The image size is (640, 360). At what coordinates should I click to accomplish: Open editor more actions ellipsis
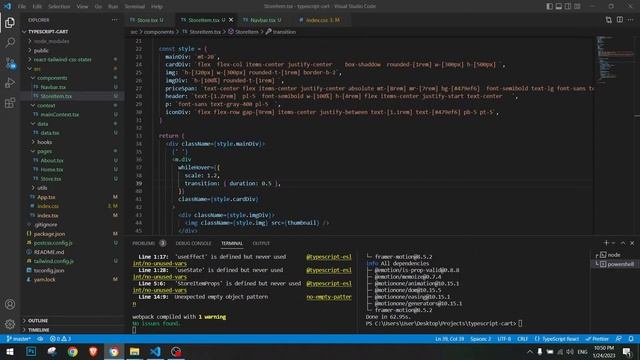coord(631,20)
